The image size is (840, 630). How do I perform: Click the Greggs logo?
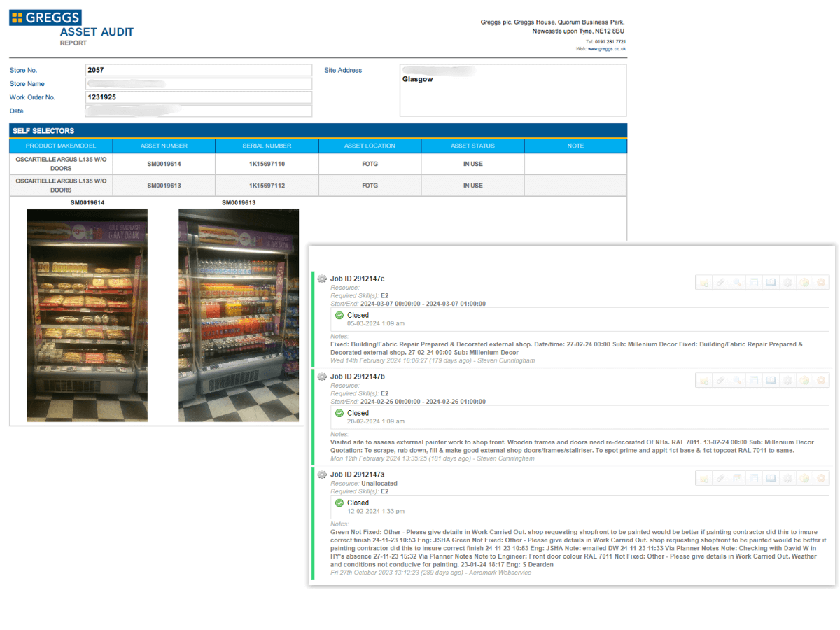pos(45,17)
